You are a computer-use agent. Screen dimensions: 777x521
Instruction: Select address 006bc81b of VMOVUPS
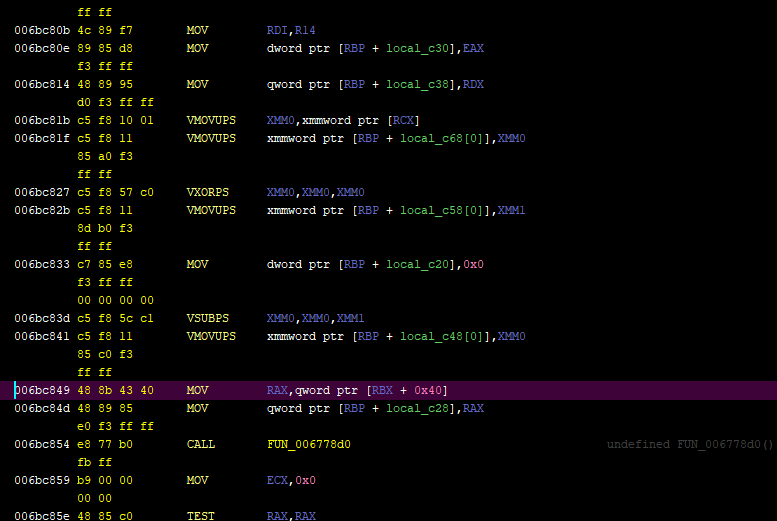tap(42, 120)
